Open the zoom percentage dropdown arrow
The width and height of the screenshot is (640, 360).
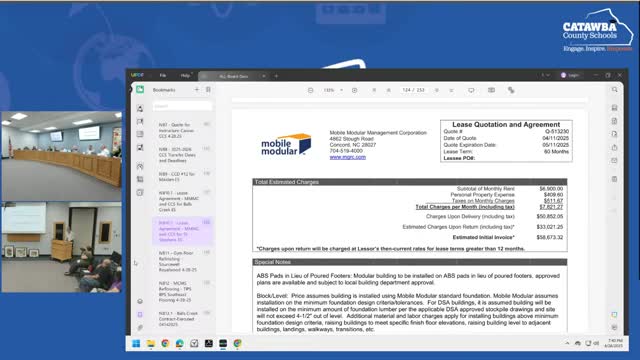coord(342,90)
